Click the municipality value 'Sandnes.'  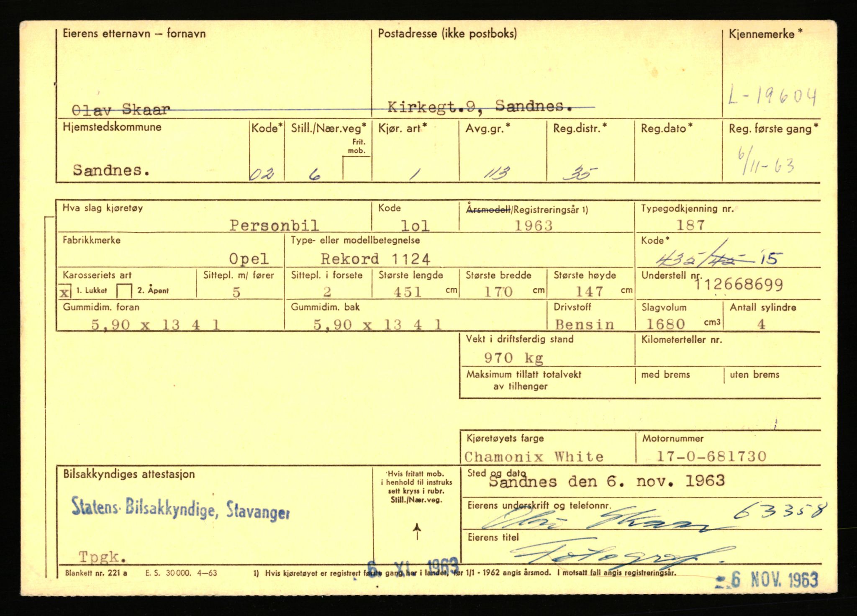click(111, 170)
